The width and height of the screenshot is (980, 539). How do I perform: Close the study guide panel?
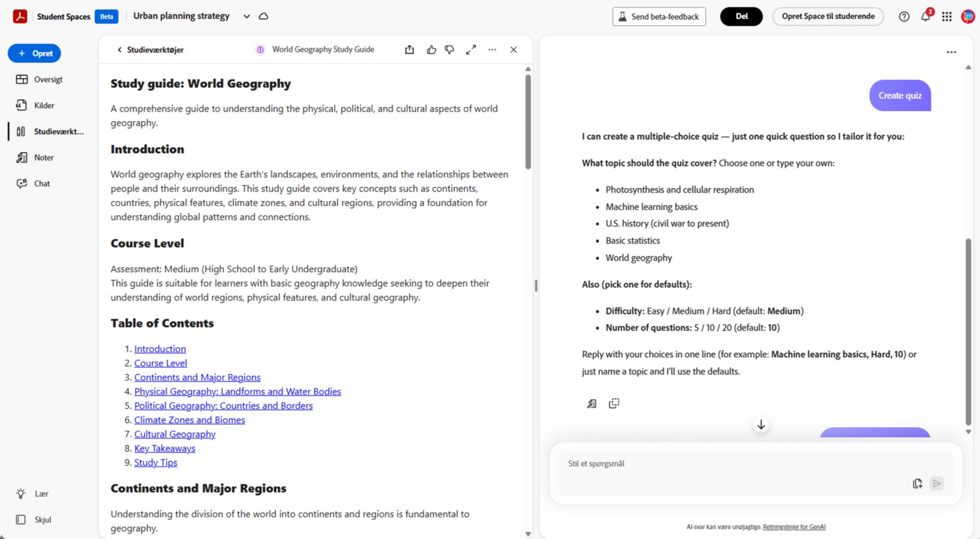(513, 50)
